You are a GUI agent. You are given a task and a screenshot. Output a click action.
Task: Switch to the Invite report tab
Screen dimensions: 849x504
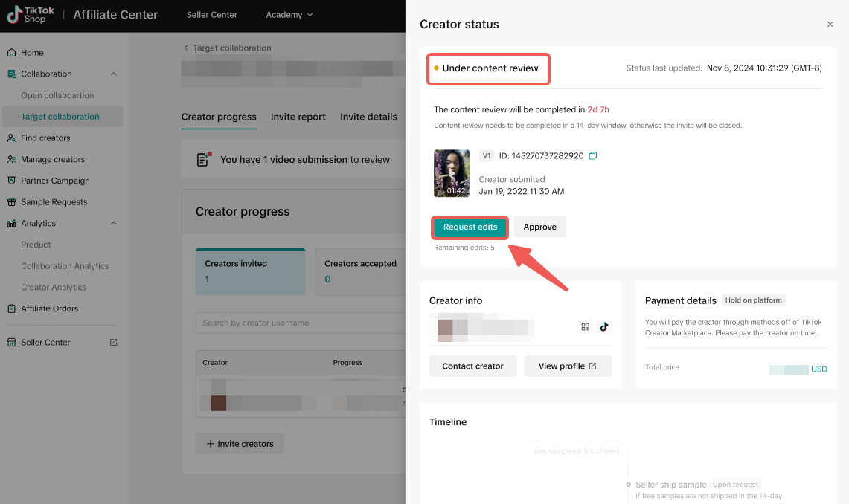298,117
